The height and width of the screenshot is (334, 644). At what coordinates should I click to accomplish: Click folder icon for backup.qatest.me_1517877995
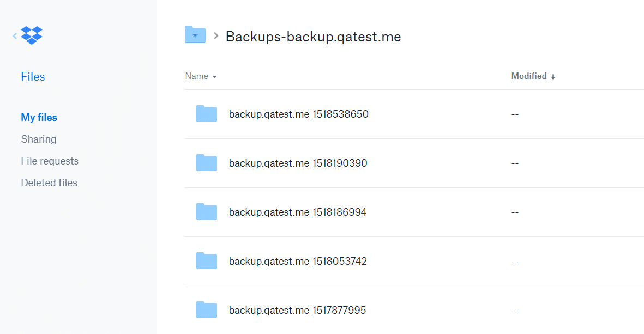tap(207, 310)
